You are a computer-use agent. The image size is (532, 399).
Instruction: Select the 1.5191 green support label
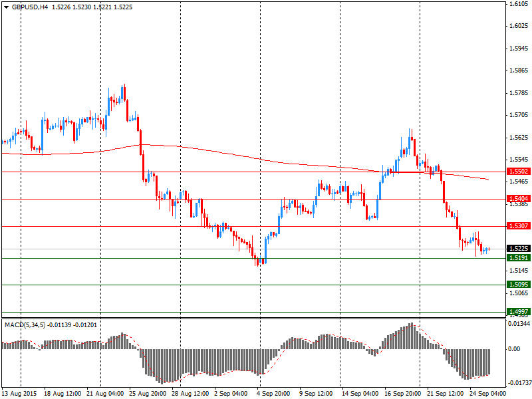(518, 258)
